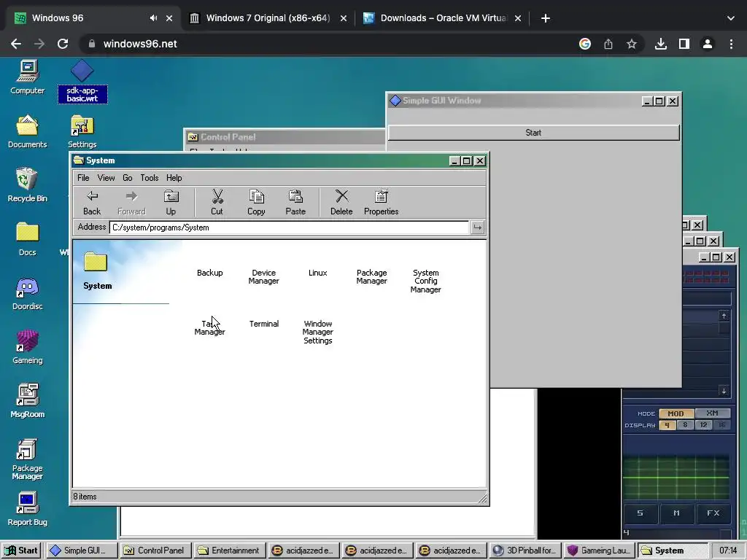Open the Tools menu
The height and width of the screenshot is (560, 747).
click(149, 178)
